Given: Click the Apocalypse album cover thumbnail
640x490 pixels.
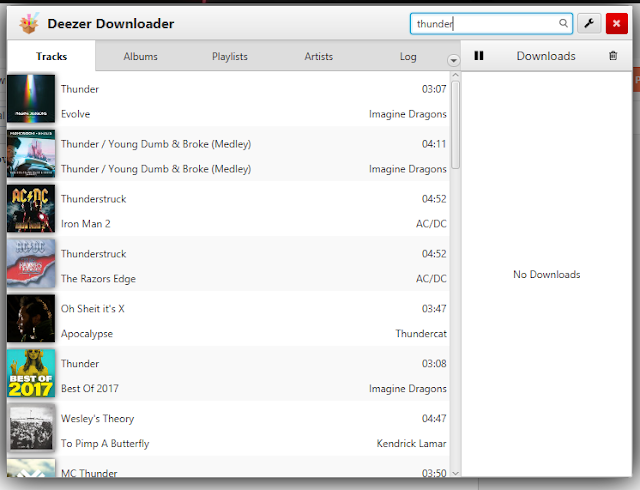Looking at the screenshot, I should click(x=31, y=318).
